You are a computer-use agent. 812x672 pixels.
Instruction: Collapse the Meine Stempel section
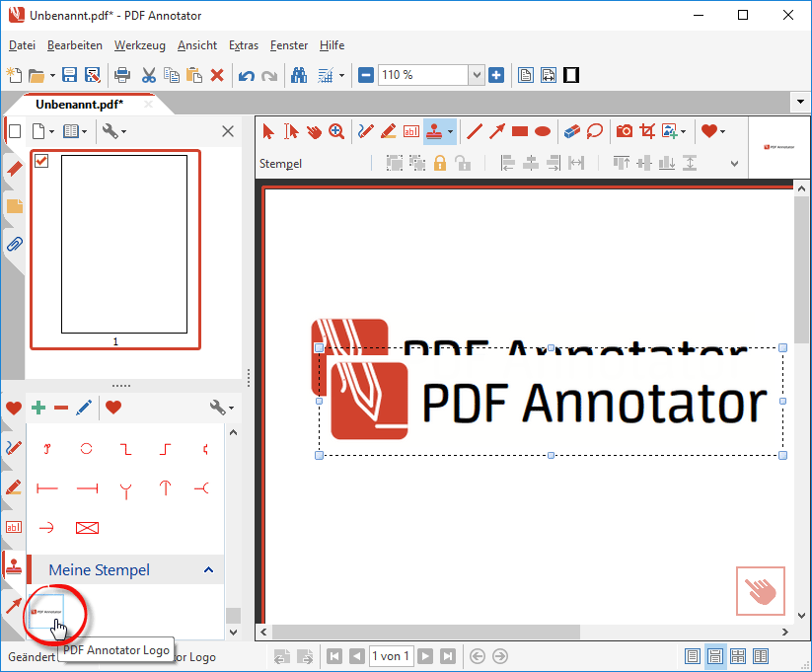point(208,570)
